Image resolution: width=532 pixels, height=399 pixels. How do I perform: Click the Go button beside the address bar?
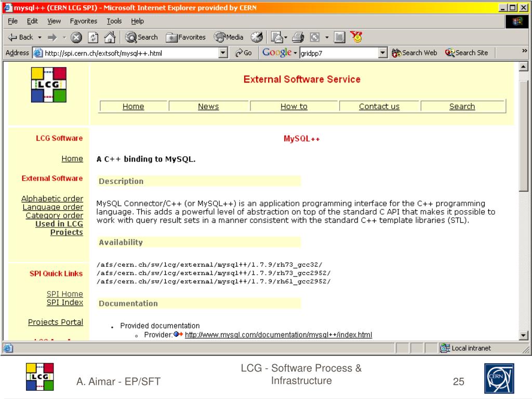[x=244, y=53]
